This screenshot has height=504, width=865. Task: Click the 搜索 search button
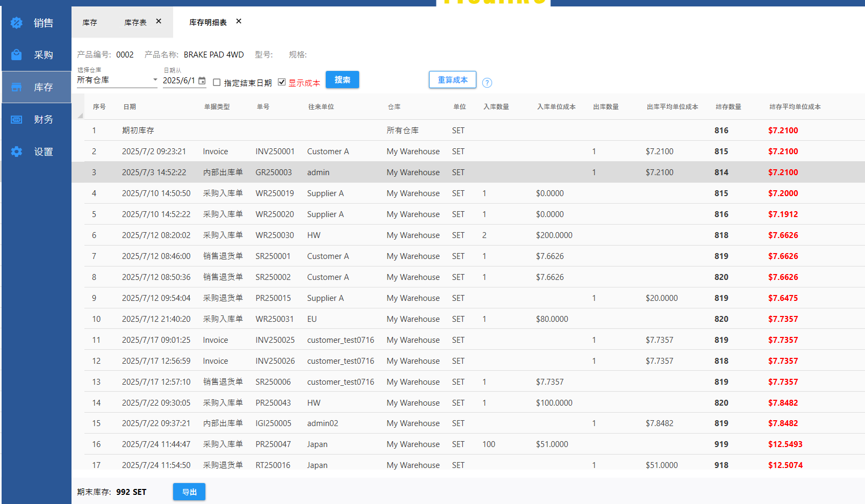click(x=342, y=80)
